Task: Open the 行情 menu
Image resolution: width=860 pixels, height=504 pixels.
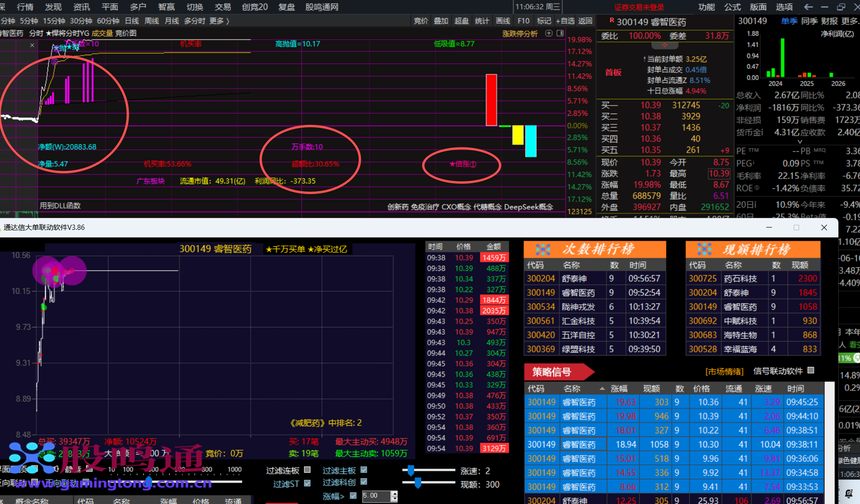Action: click(25, 7)
